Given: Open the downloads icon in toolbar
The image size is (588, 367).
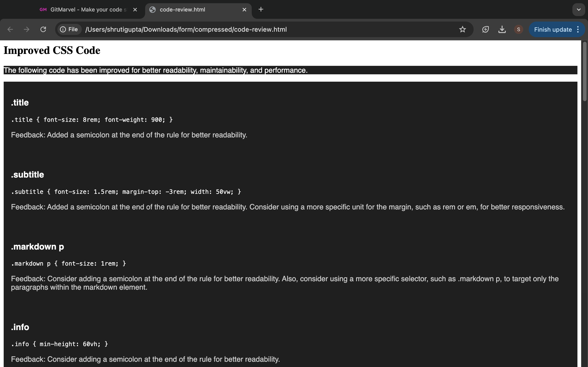Looking at the screenshot, I should 502,29.
